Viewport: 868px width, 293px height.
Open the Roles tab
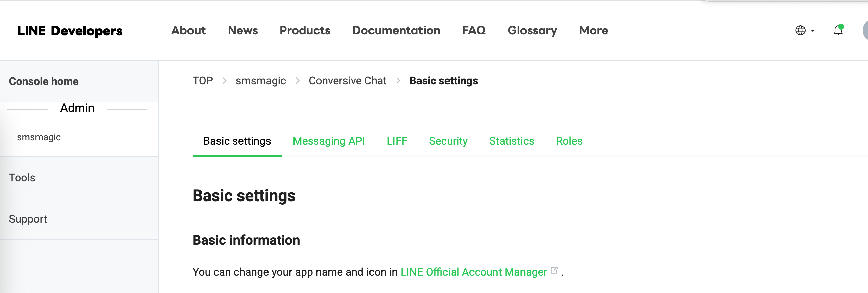(x=569, y=141)
